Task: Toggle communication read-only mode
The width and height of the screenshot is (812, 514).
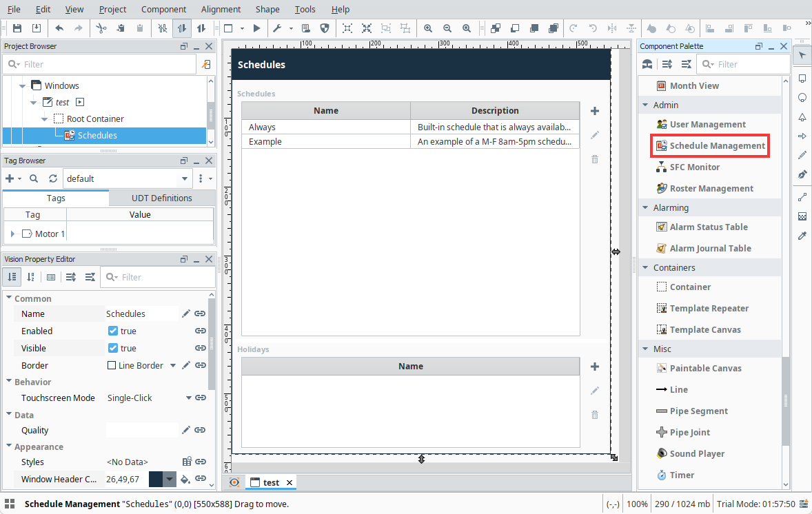Action: [x=182, y=28]
